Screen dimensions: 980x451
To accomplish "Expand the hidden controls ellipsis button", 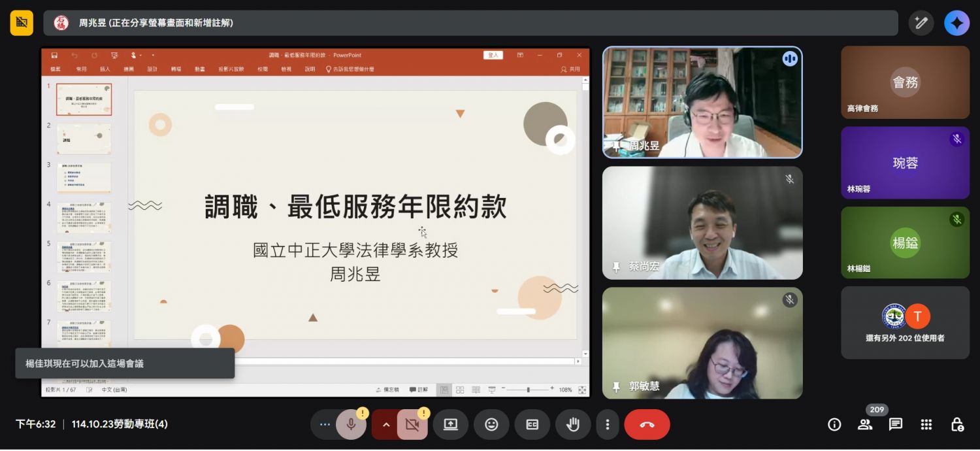I will (x=324, y=425).
